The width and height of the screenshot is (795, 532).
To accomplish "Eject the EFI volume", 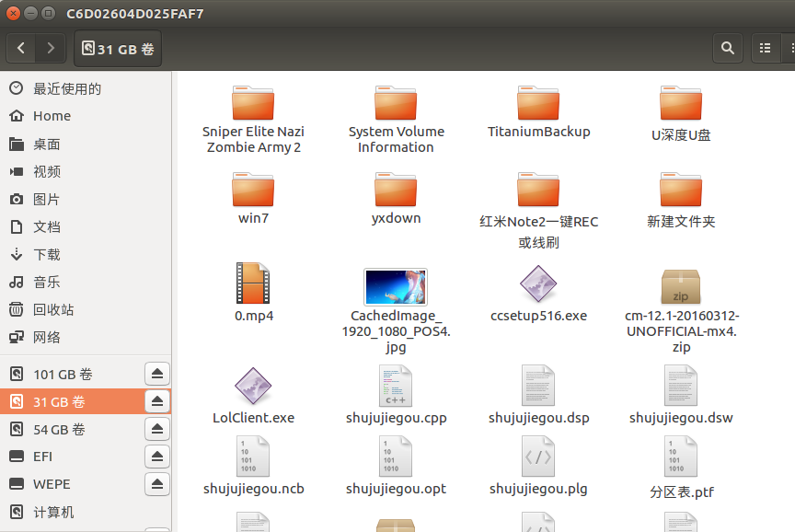I will click(157, 457).
